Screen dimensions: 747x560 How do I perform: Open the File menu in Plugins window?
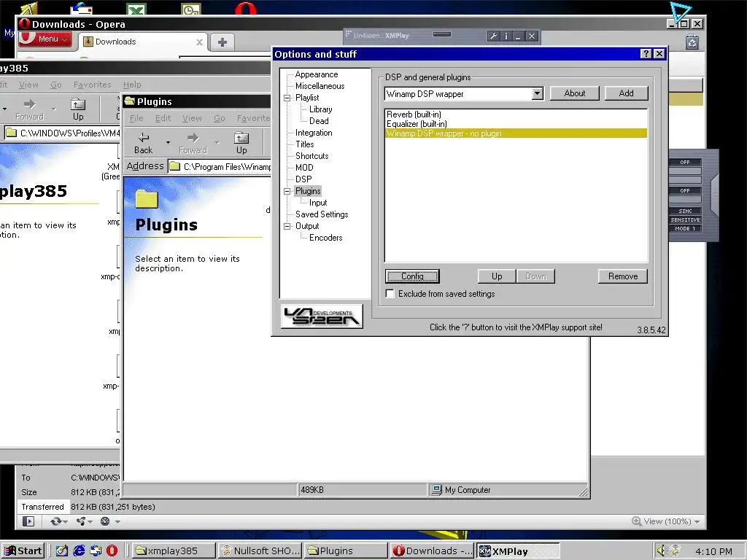(136, 118)
